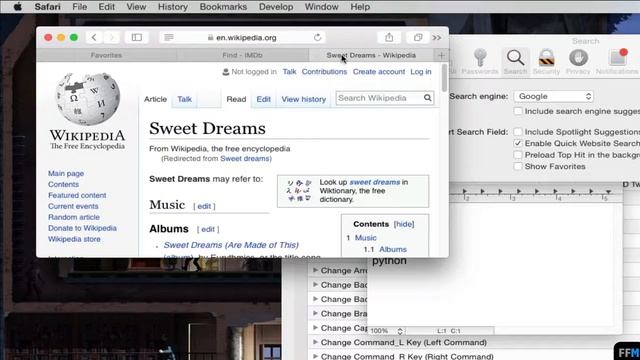Open the Develop menu

coord(276,7)
